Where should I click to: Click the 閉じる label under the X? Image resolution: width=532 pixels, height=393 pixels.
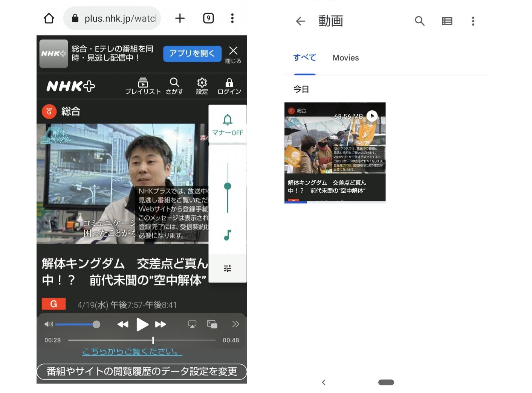[x=233, y=61]
